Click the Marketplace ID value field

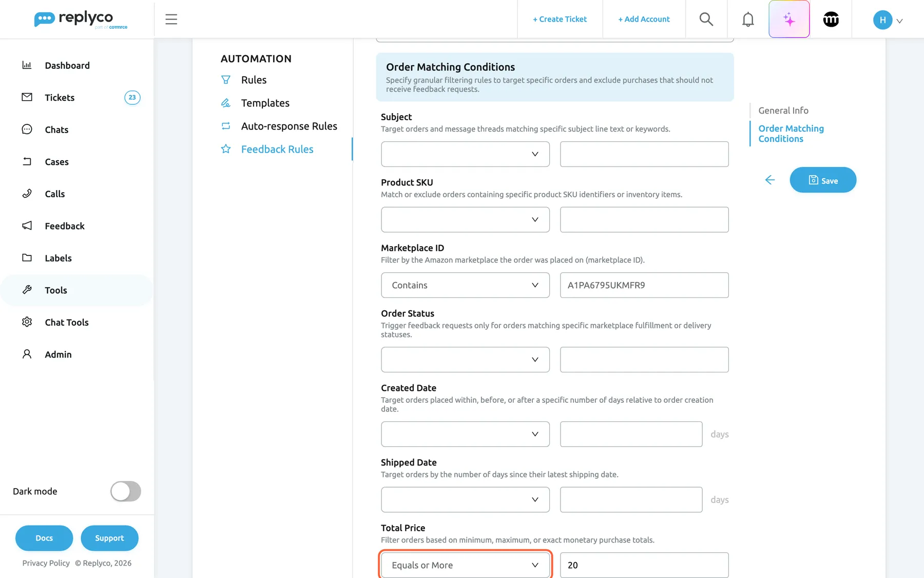[x=644, y=285]
